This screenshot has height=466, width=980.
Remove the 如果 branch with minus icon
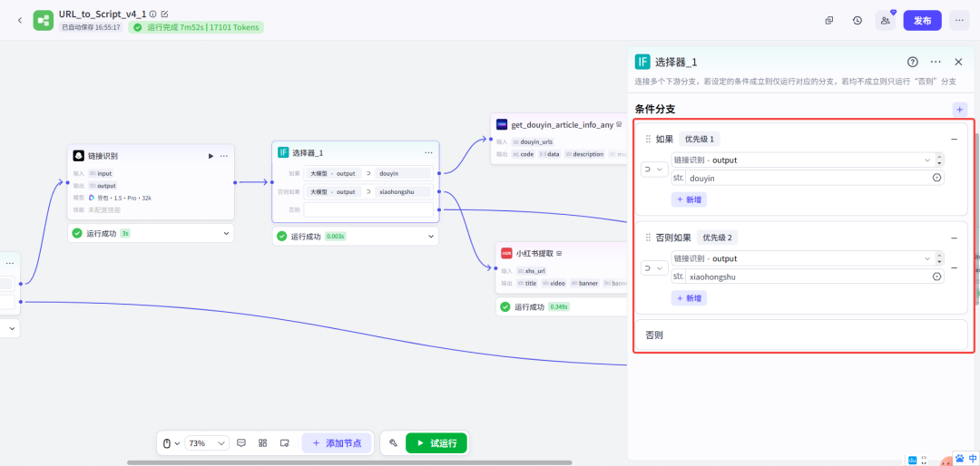(x=955, y=140)
